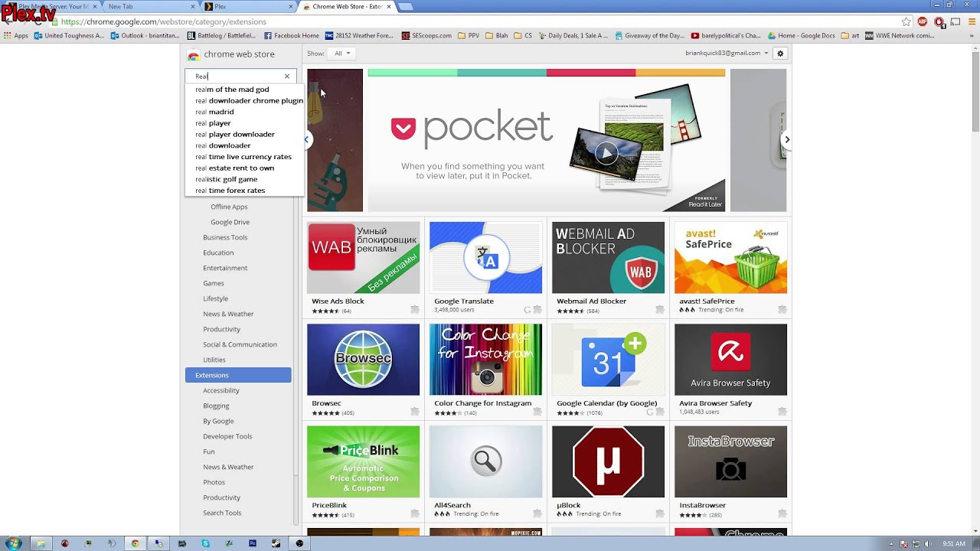
Task: Open the Webmail Ad Blocker tile
Action: pos(608,268)
